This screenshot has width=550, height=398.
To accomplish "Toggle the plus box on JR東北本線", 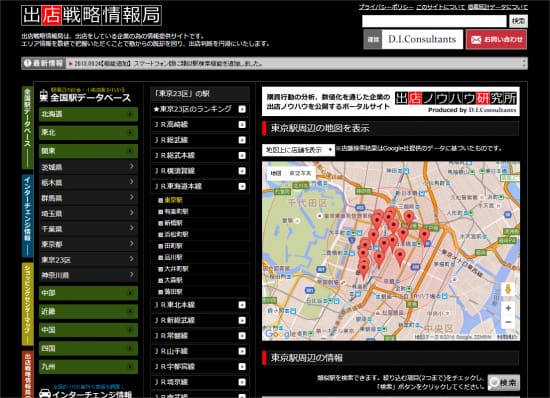I will (242, 305).
